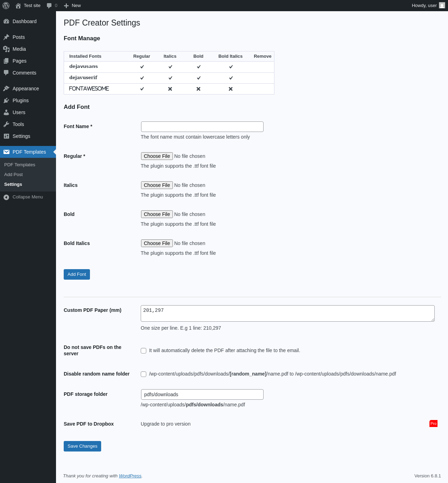Click the Add Font button
Viewport: 448px width, 483px height.
point(77,274)
